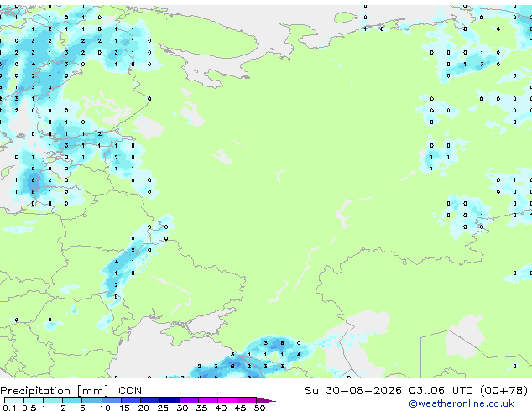
Task: Click the '0.1' legend scale label
Action: point(9,408)
